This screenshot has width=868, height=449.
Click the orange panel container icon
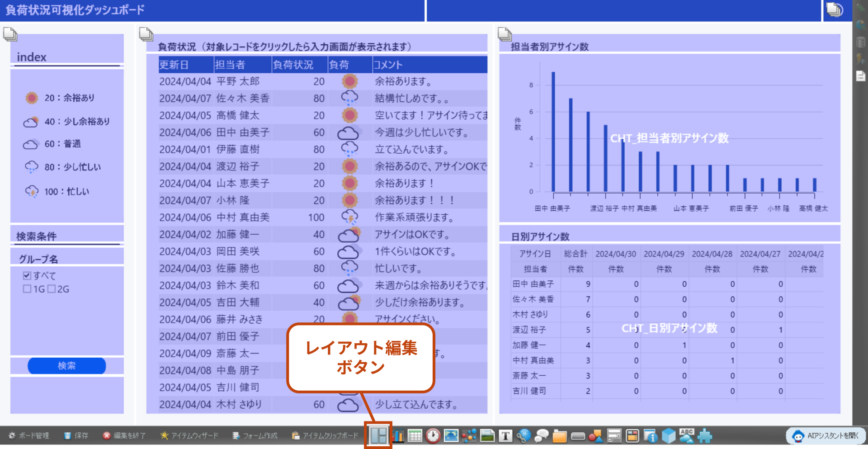click(632, 435)
